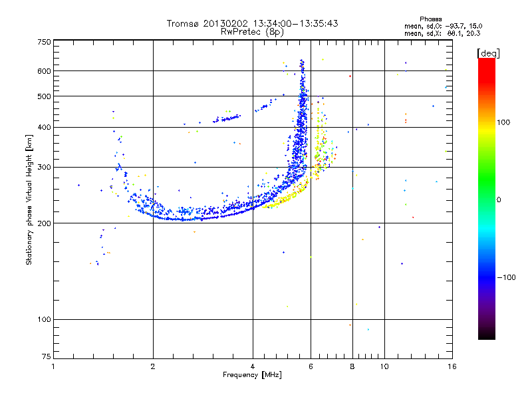Click the 'RwPretec (8p)' subtitle
This screenshot has width=532, height=399.
coord(252,32)
